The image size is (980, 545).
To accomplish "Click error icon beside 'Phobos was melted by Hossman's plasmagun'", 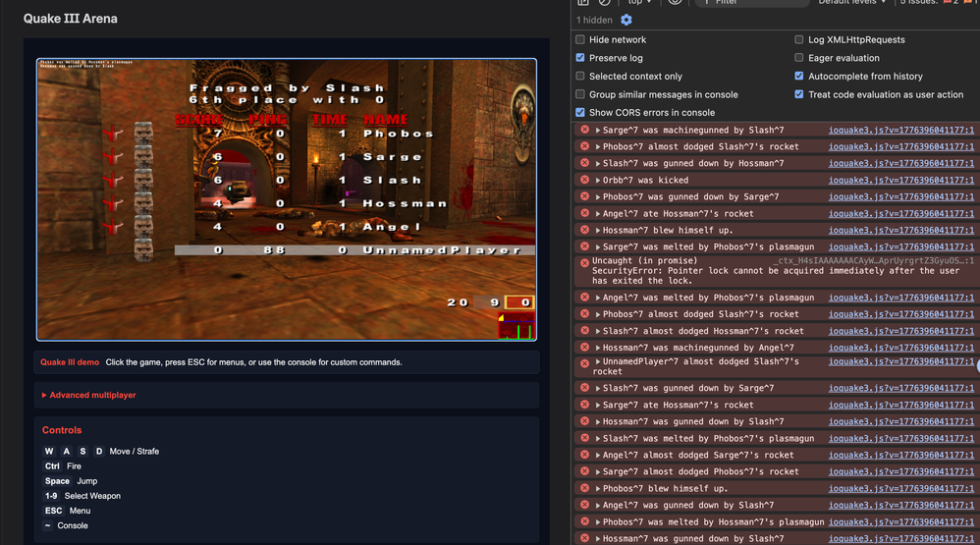I will (x=584, y=521).
